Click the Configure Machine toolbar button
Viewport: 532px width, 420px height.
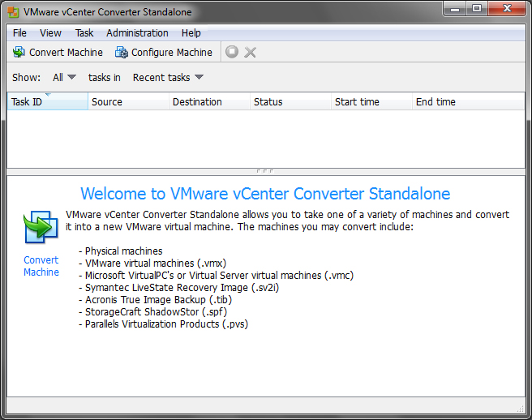coord(164,52)
